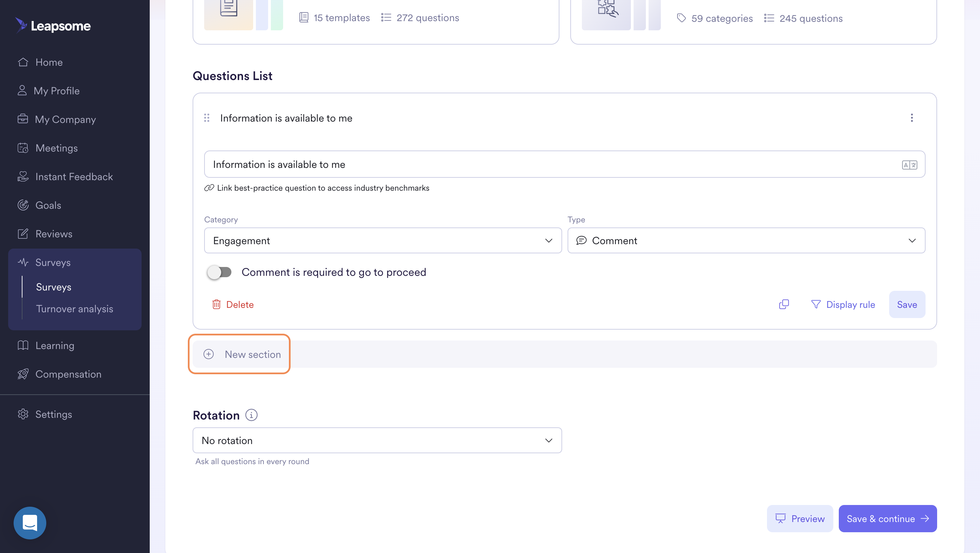Toggle comment is required switch
The height and width of the screenshot is (553, 980).
click(x=219, y=272)
